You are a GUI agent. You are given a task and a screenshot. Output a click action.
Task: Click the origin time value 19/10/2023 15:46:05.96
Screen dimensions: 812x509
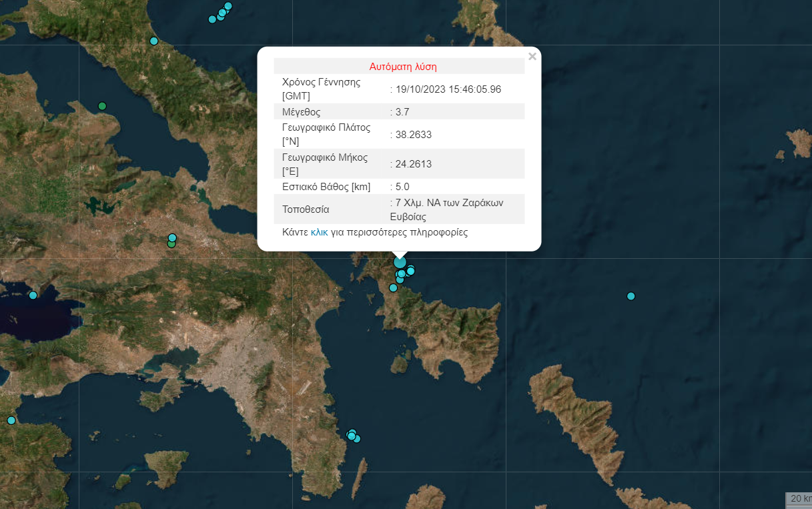(447, 89)
